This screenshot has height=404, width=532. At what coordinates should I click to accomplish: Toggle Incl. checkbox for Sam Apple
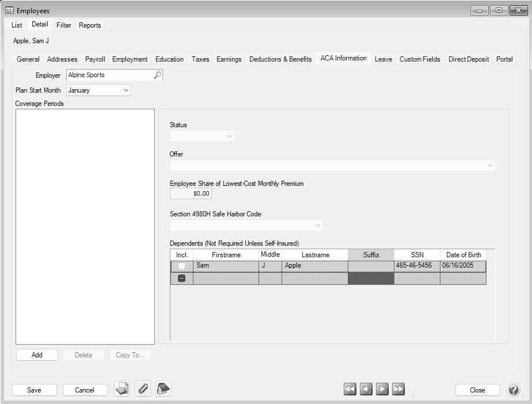182,266
